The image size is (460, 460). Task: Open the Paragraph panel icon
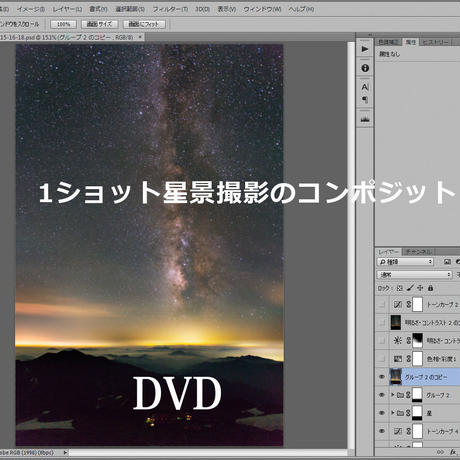point(365,99)
